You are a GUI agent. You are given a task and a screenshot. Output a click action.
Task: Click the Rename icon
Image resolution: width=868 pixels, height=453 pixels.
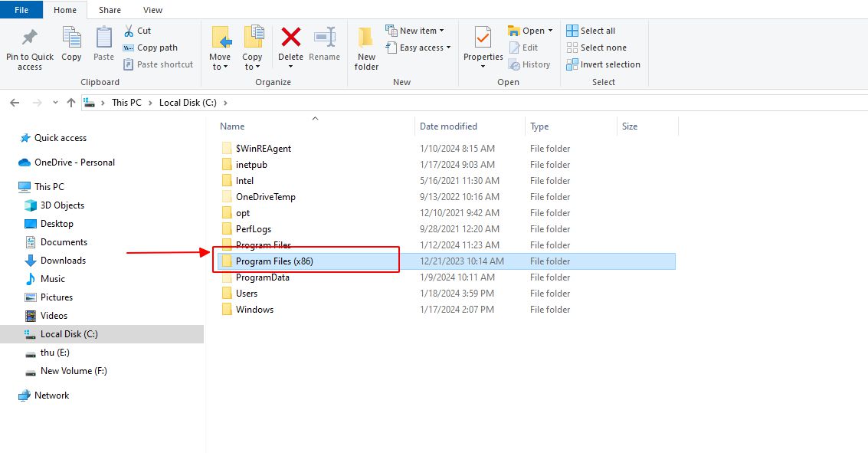324,48
